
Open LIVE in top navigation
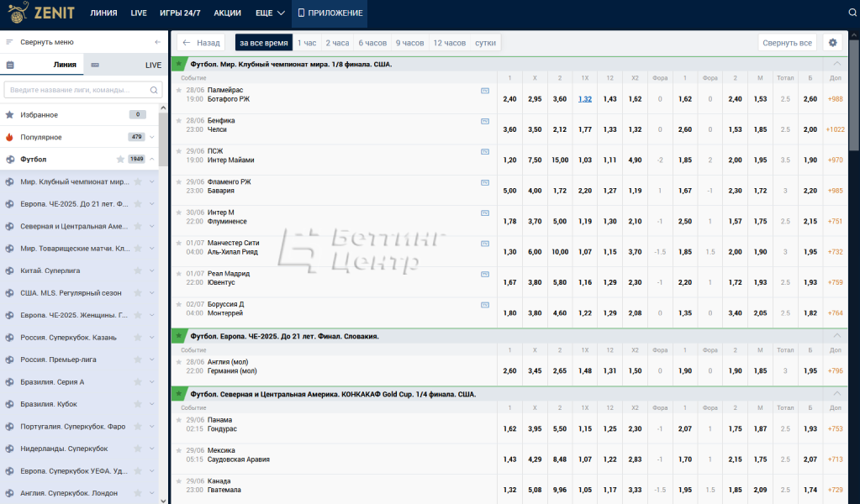coord(139,13)
